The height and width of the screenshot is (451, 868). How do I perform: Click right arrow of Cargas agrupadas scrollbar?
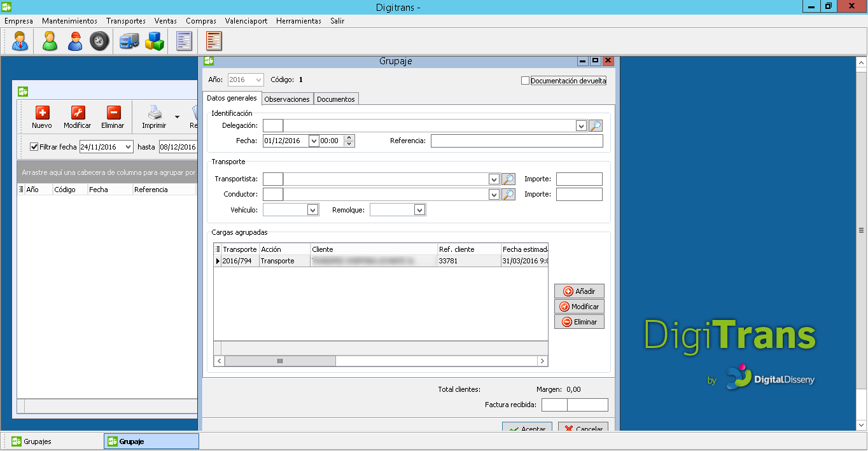coord(542,361)
